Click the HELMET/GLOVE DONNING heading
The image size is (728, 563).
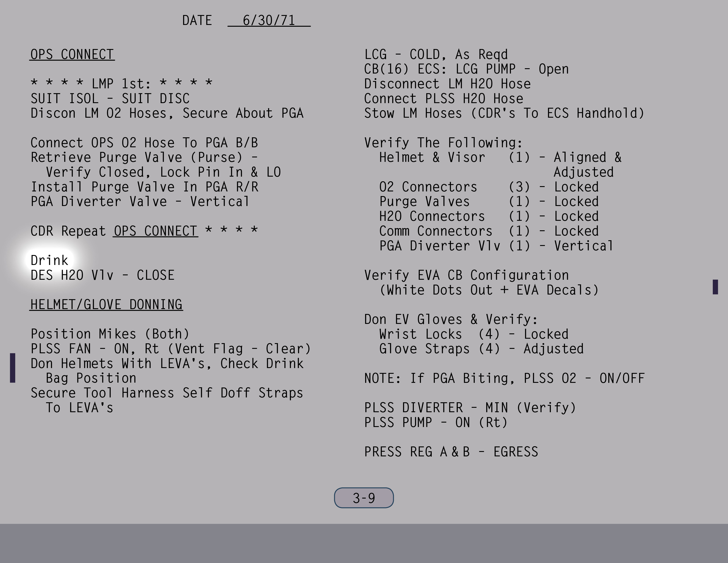(x=106, y=304)
